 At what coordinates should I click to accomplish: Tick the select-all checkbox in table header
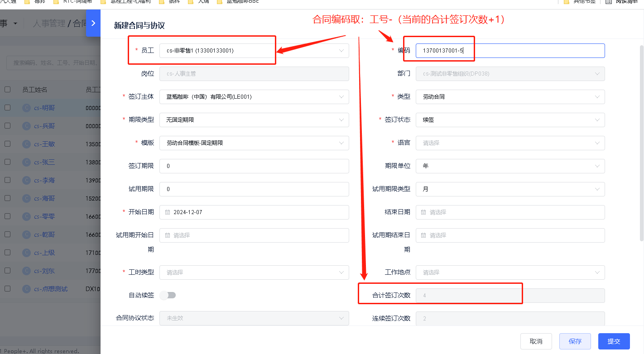coord(7,90)
